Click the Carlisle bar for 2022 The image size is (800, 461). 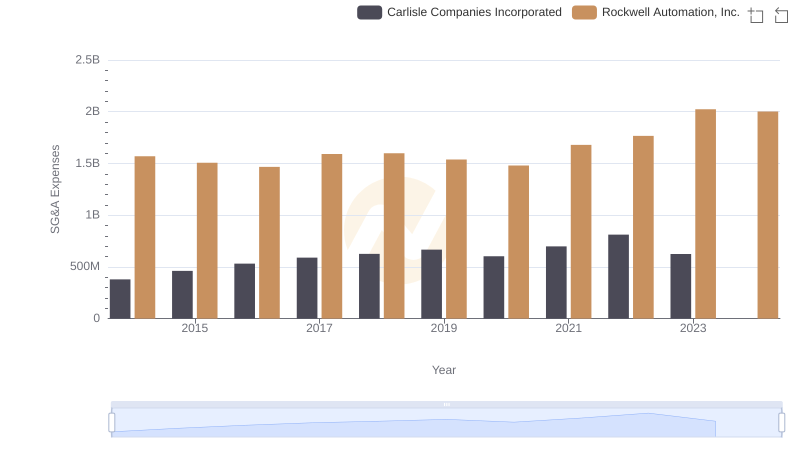[618, 277]
